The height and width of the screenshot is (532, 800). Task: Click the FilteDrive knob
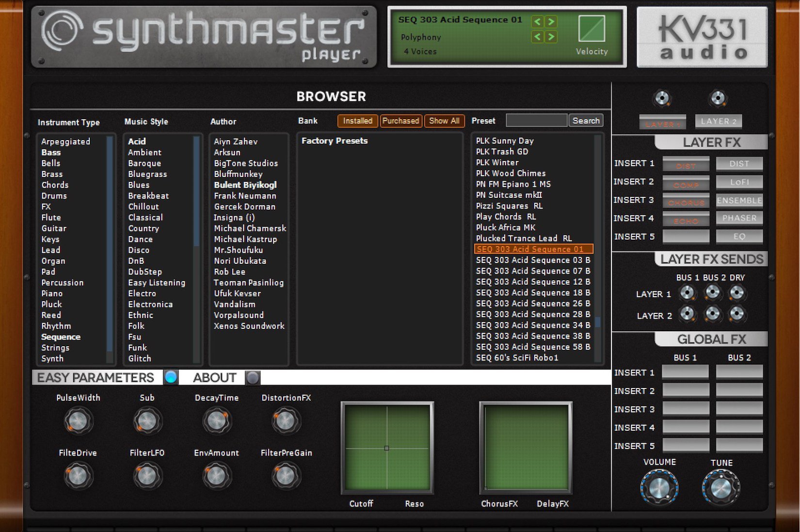(x=78, y=476)
